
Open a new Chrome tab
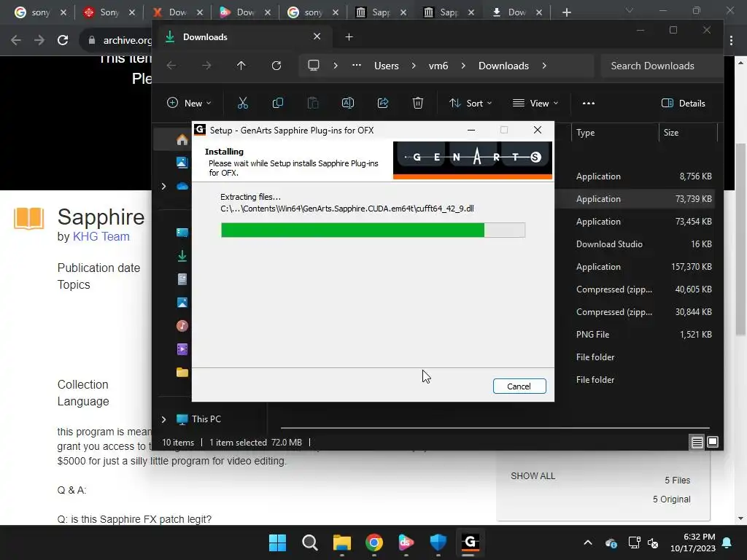click(566, 12)
